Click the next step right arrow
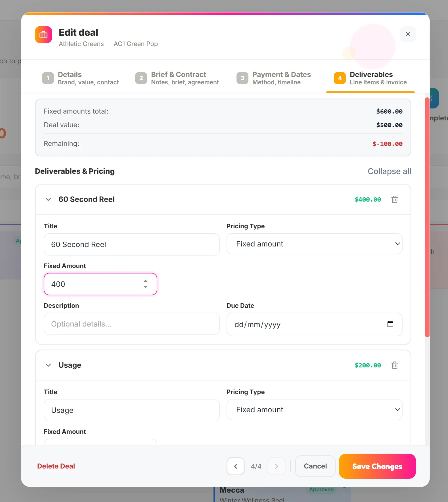 click(x=276, y=466)
